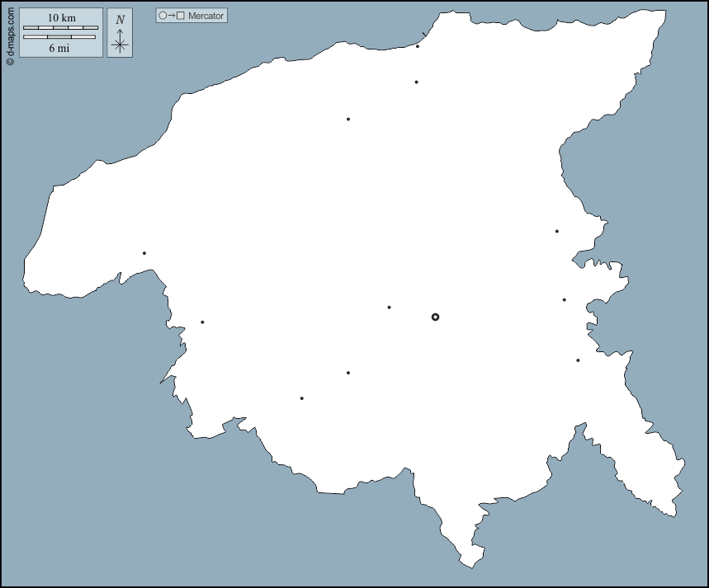This screenshot has width=709, height=588.
Task: Click the "10 km" scale label
Action: click(60, 17)
